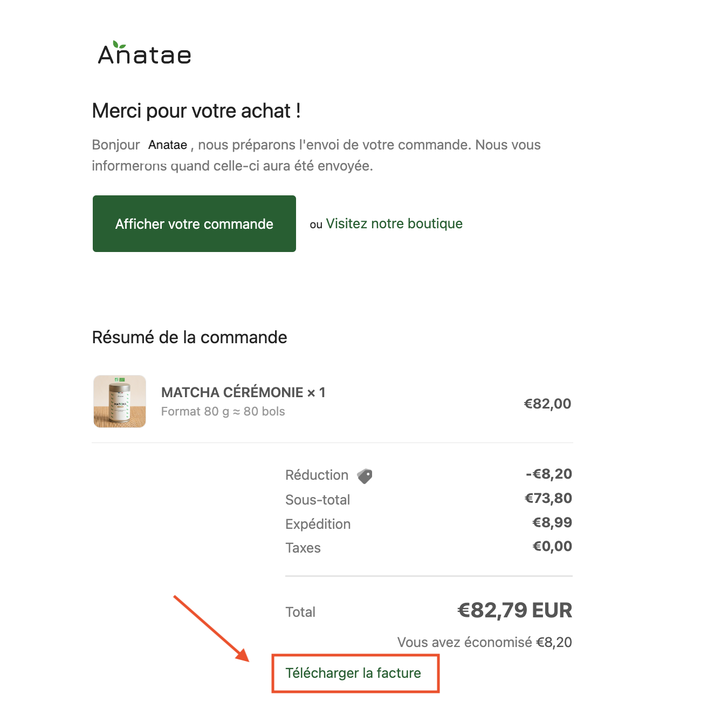Click the Total label
The height and width of the screenshot is (708, 728).
(300, 612)
